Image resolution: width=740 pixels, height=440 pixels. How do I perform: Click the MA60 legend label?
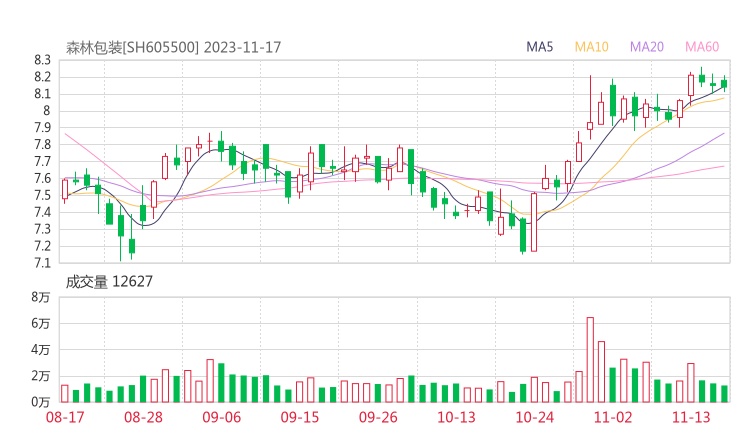[x=702, y=47]
